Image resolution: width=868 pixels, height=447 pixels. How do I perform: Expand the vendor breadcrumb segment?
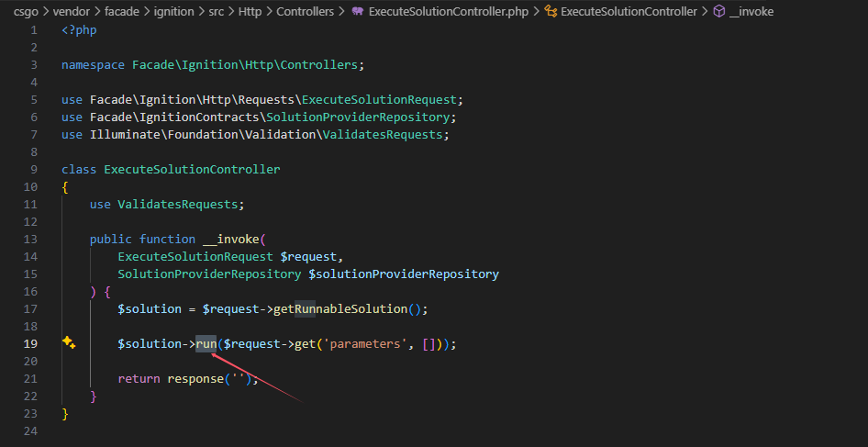coord(71,12)
